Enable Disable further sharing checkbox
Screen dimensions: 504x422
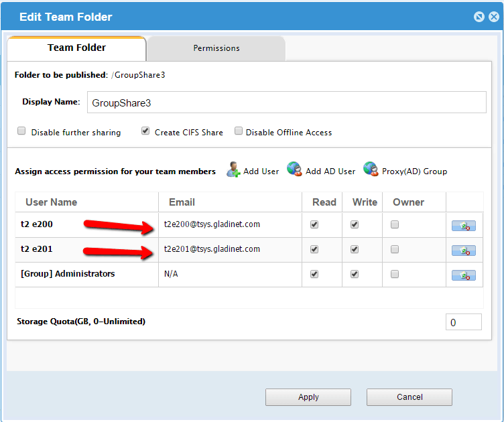(21, 131)
